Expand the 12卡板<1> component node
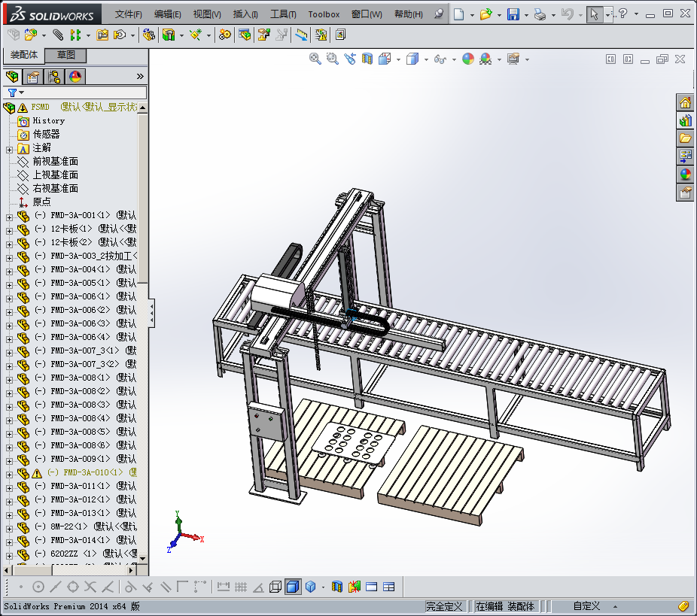The image size is (697, 616). pyautogui.click(x=9, y=231)
